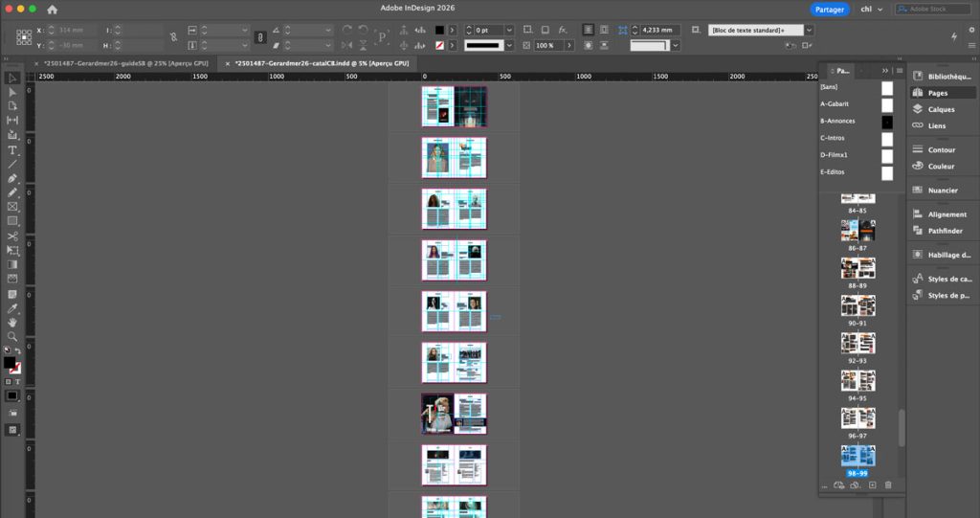Toggle screen mode button in toolbox

(11, 430)
